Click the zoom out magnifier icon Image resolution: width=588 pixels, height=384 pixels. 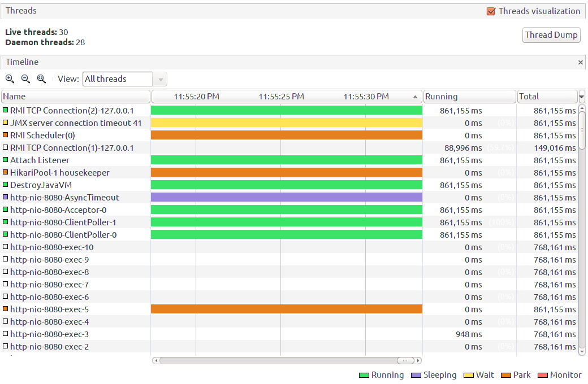tap(25, 79)
